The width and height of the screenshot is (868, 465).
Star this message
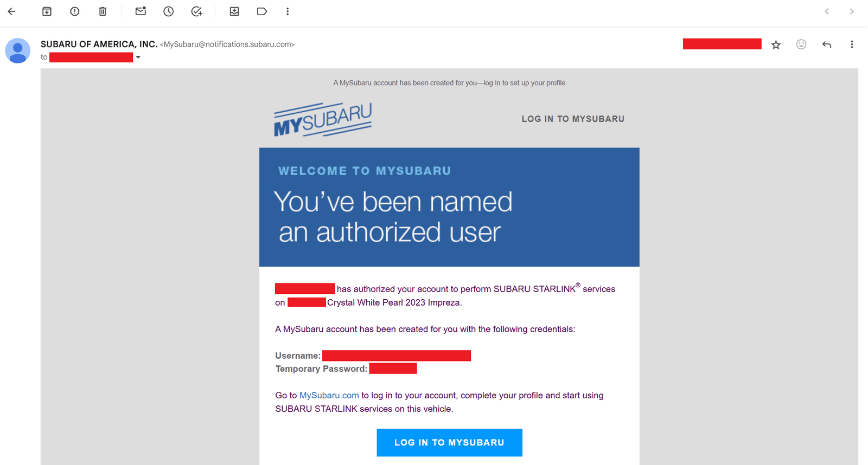pyautogui.click(x=776, y=44)
